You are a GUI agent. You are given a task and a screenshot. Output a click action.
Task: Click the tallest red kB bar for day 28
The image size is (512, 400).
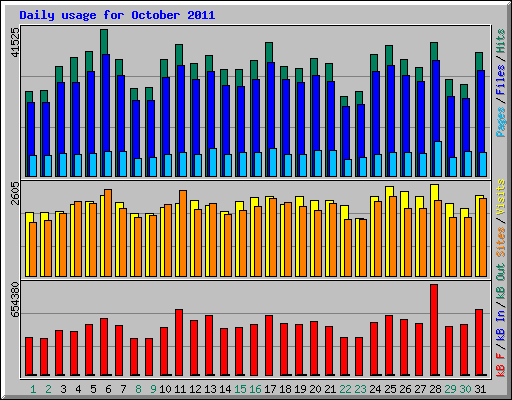click(x=434, y=330)
